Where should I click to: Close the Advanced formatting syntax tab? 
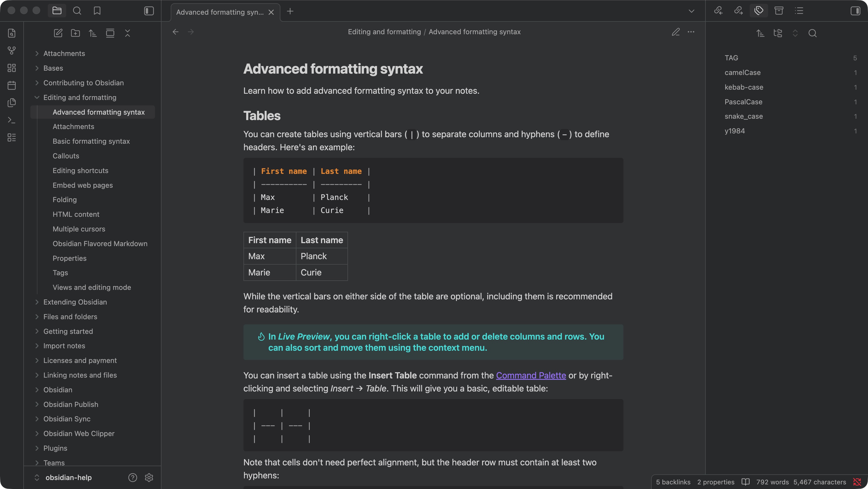[x=271, y=12]
